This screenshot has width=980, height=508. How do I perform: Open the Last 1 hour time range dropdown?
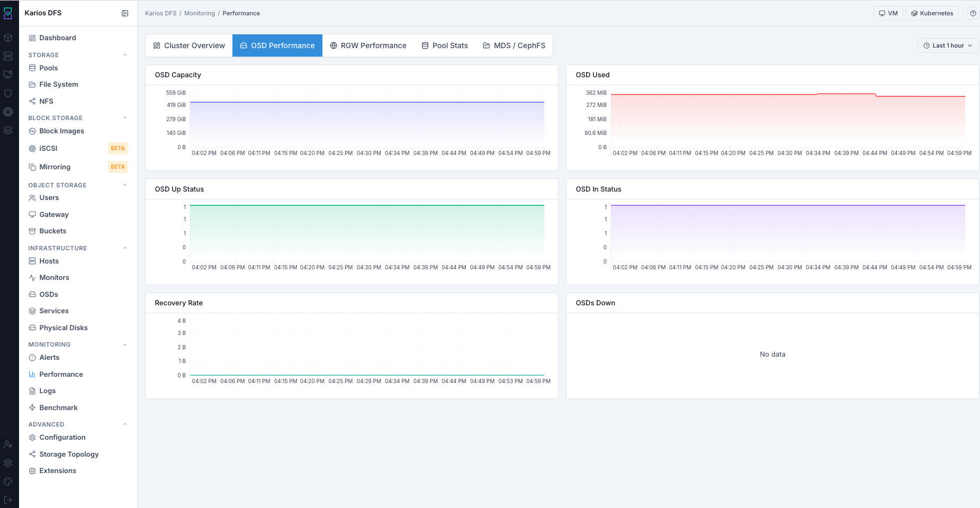click(x=948, y=46)
